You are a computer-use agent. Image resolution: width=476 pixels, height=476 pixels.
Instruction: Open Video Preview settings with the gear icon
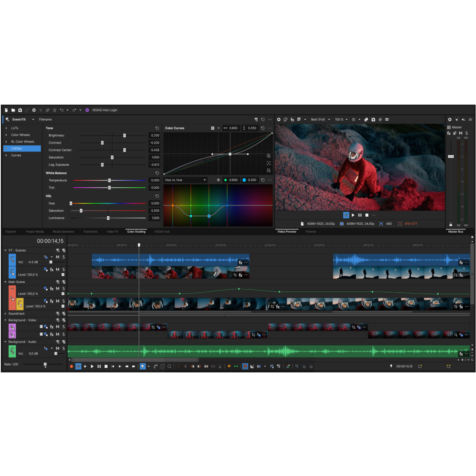click(279, 119)
